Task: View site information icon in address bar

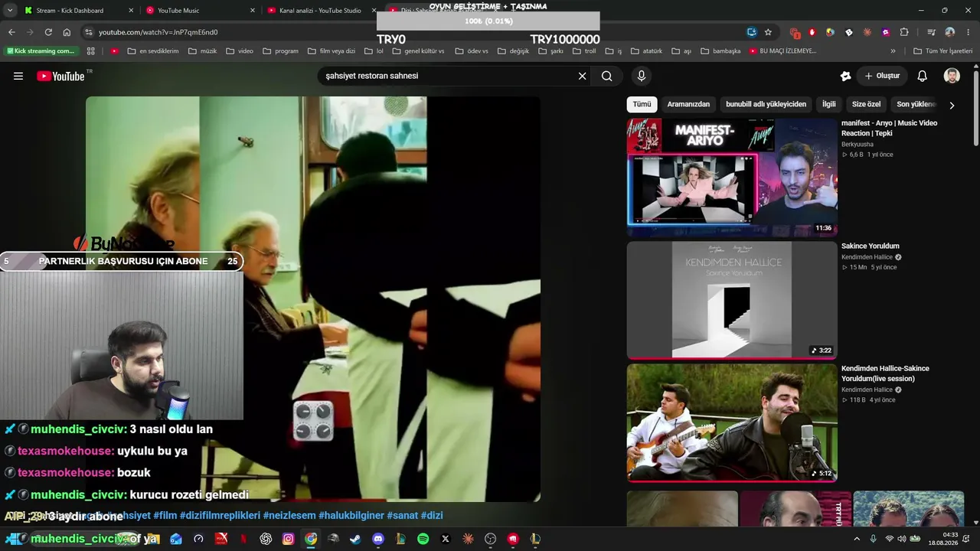Action: tap(89, 32)
